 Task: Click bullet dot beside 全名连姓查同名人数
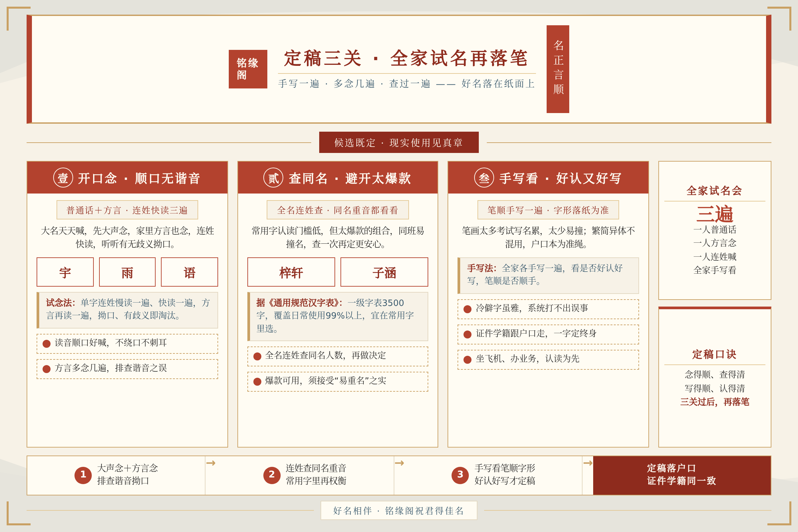point(257,356)
